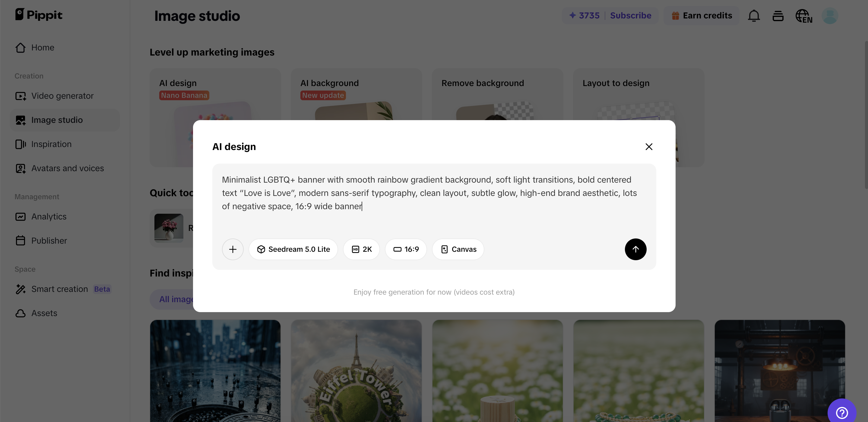This screenshot has width=868, height=422.
Task: Open Avatars and voices
Action: (x=67, y=168)
